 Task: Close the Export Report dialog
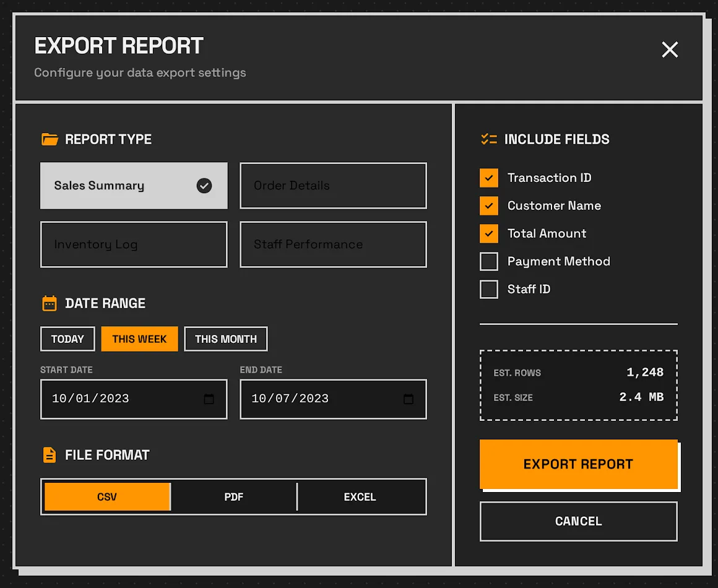[x=670, y=50]
